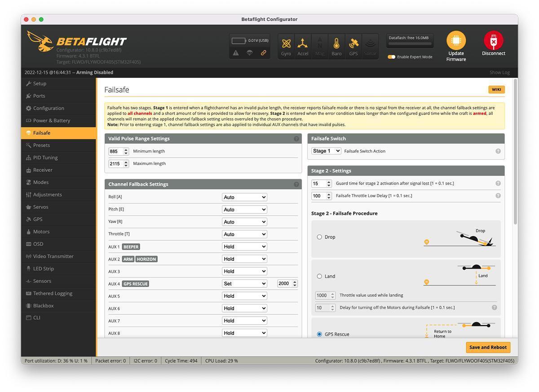
Task: Select the Land failsafe procedure
Action: pos(319,277)
